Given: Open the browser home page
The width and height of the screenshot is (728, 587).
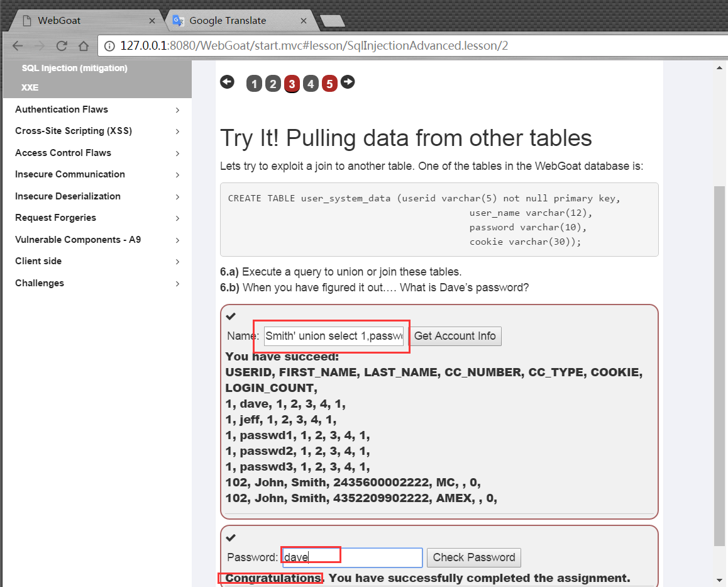Looking at the screenshot, I should point(84,45).
